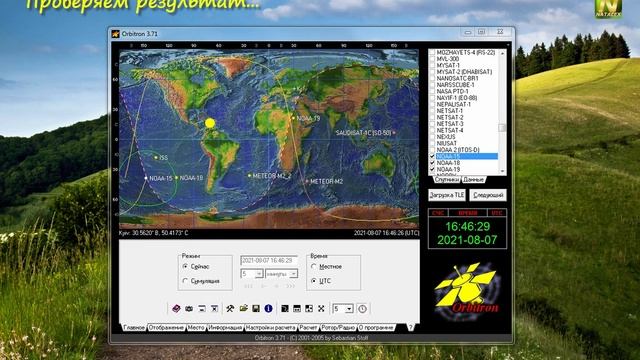This screenshot has height=360, width=640.
Task: Click the question mark help tab
Action: (411, 327)
